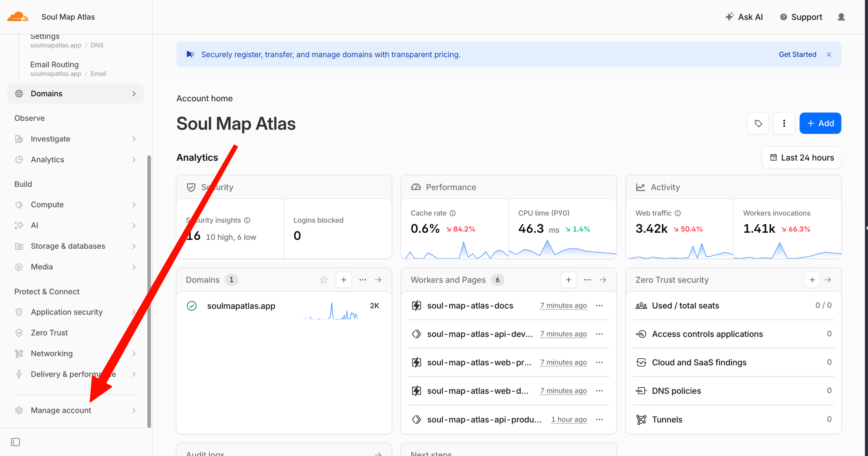
Task: Expand Manage account section
Action: point(76,410)
